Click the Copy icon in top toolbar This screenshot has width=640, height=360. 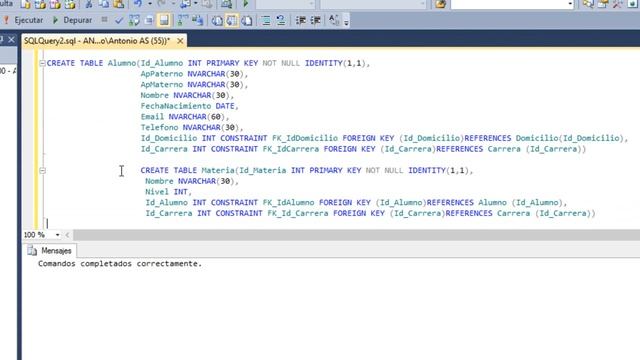(104, 4)
